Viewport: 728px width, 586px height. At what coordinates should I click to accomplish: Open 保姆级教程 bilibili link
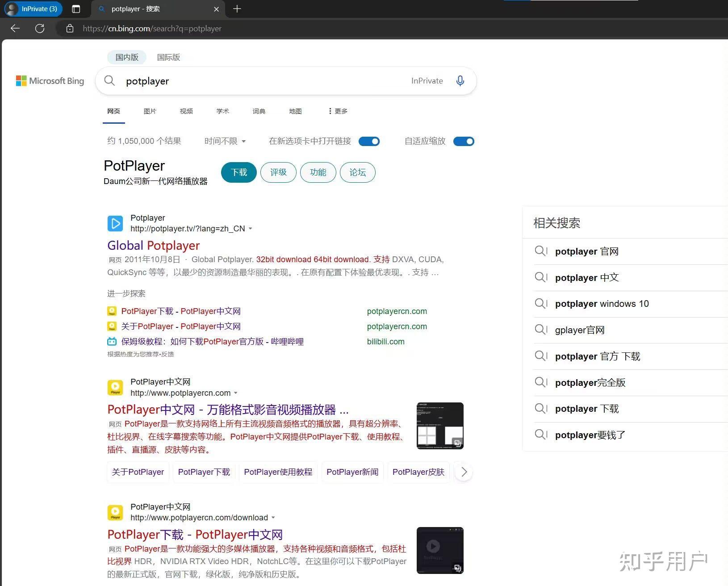212,342
